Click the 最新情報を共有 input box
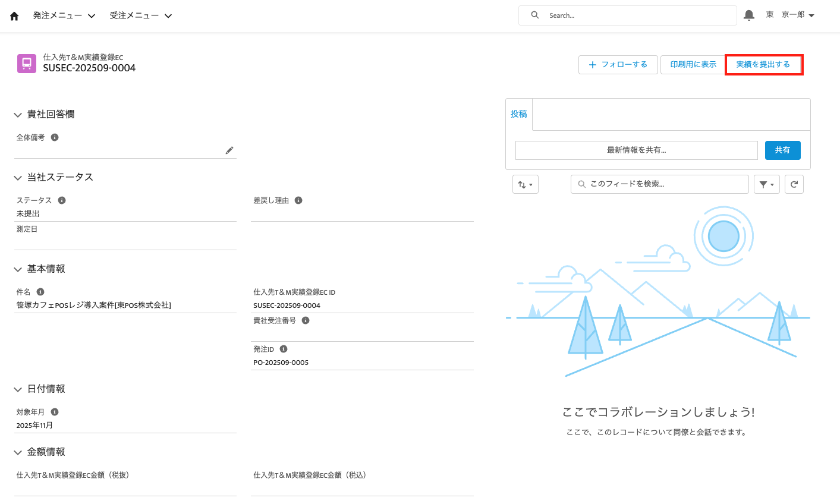The height and width of the screenshot is (504, 840). point(636,150)
